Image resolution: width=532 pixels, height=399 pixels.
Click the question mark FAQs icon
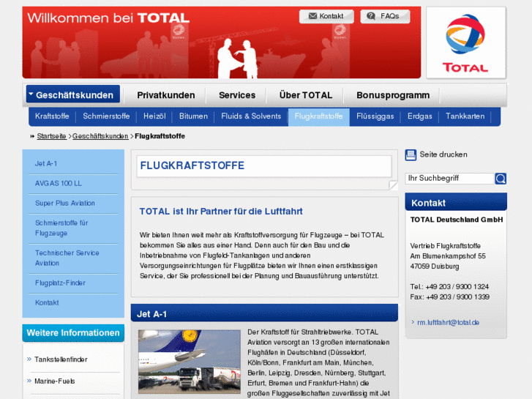coord(371,16)
